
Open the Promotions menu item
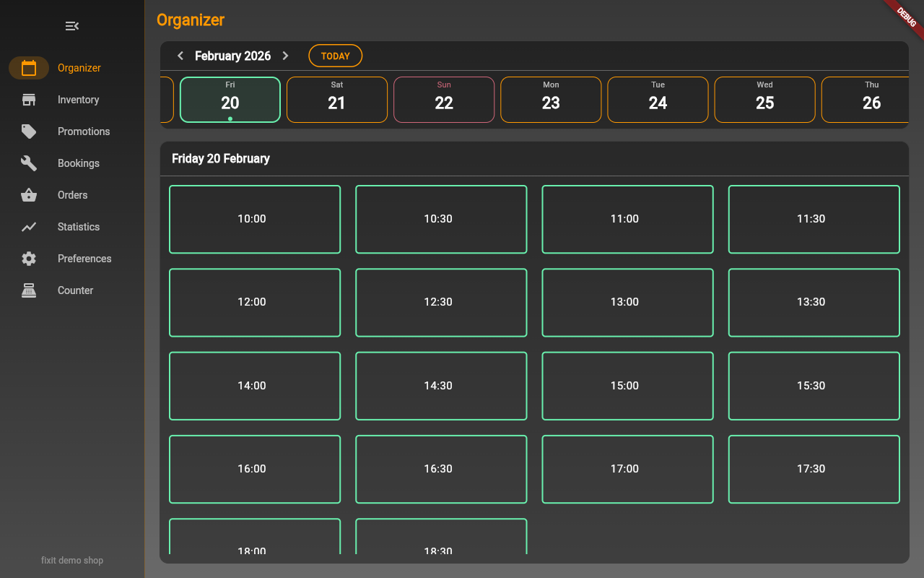(72, 131)
